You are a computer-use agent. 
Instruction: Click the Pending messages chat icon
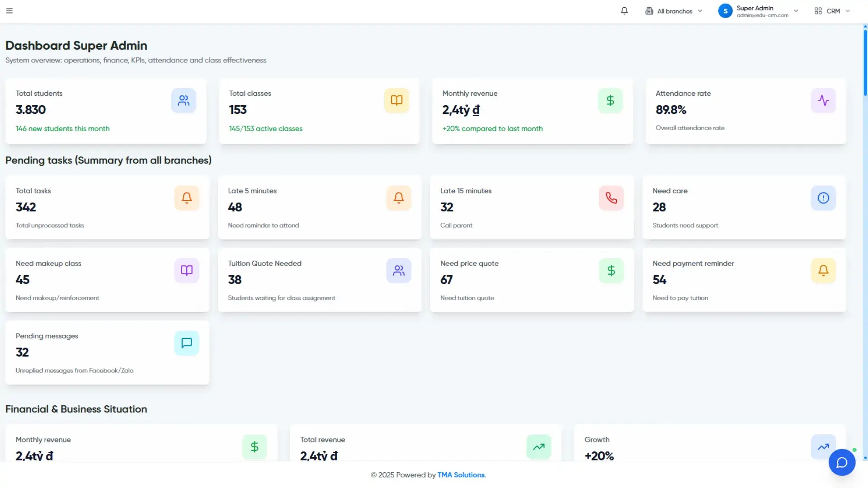[187, 343]
